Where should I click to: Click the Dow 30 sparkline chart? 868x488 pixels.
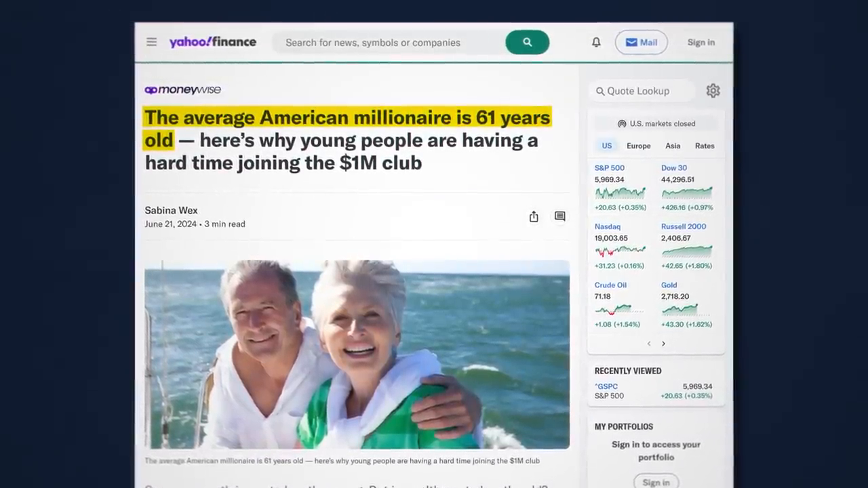pos(687,193)
